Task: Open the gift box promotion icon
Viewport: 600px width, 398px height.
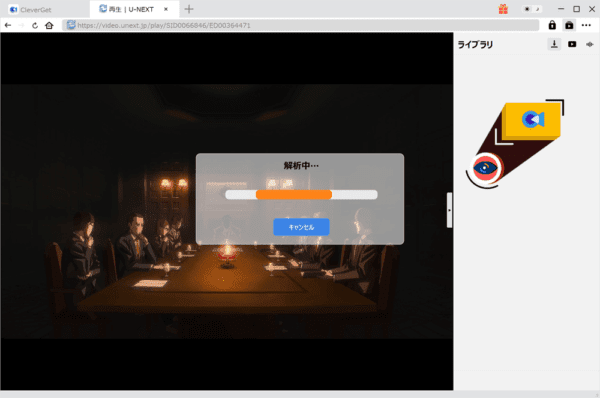Action: tap(503, 9)
